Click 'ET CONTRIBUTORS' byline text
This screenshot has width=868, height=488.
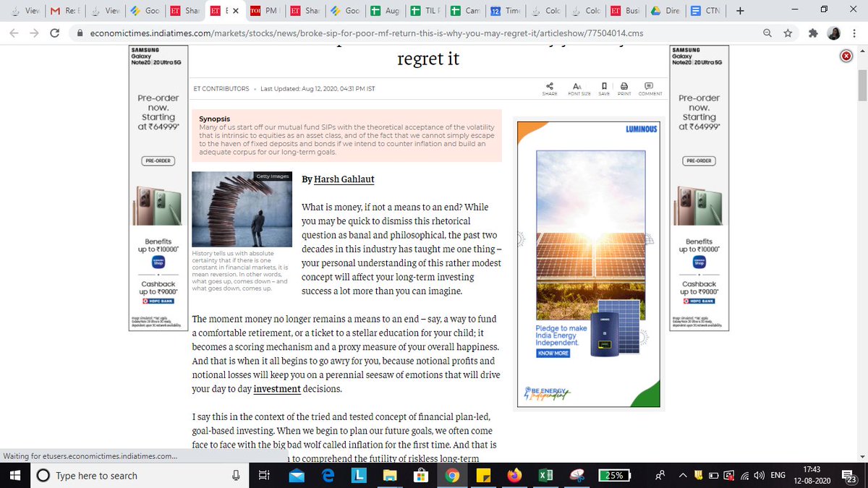click(x=221, y=89)
